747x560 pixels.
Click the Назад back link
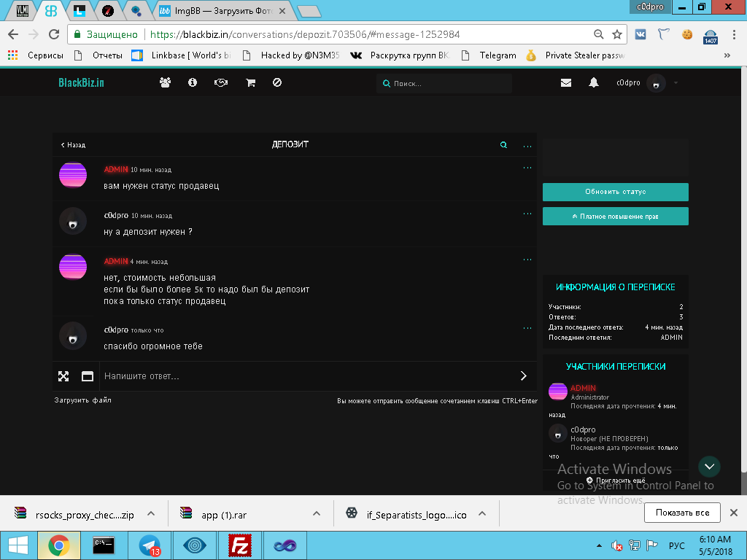point(73,145)
